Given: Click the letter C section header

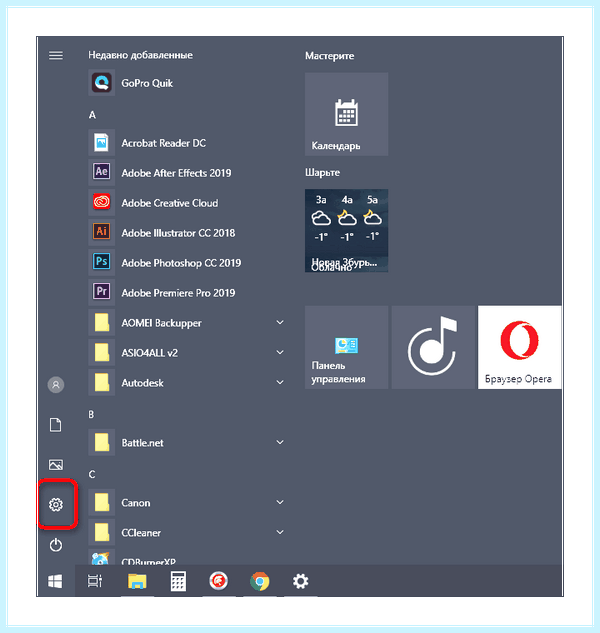Looking at the screenshot, I should [x=92, y=474].
